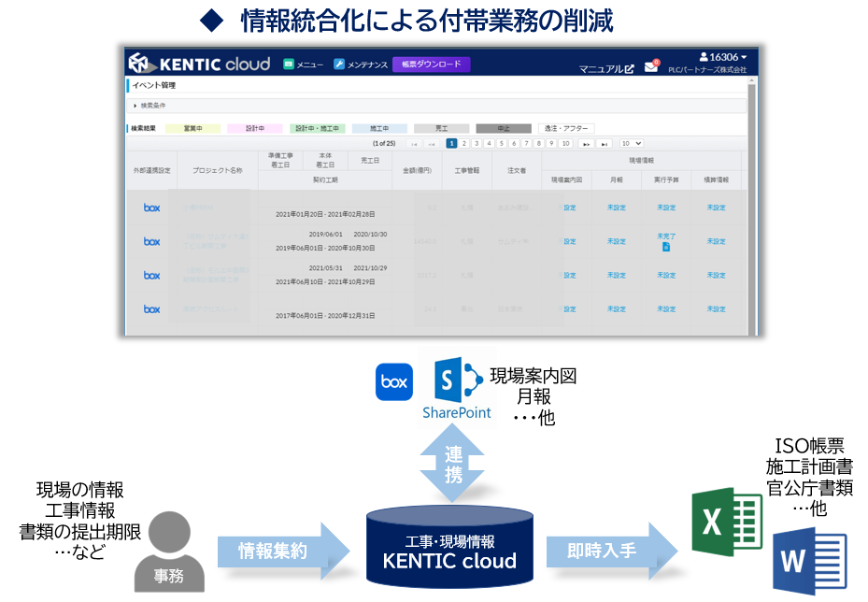The width and height of the screenshot is (868, 602).
Task: Click the blue document icon under 未完了
Action: (666, 247)
